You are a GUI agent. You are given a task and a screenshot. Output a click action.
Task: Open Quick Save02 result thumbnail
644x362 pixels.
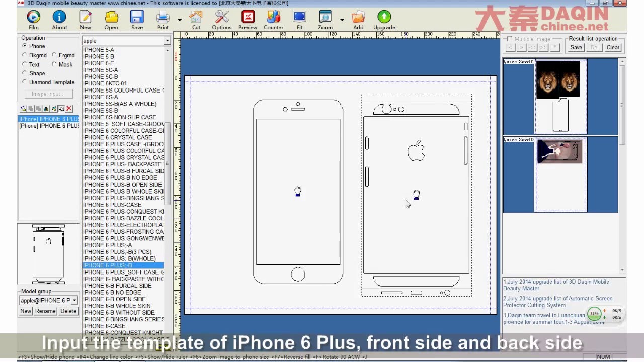pyautogui.click(x=560, y=174)
